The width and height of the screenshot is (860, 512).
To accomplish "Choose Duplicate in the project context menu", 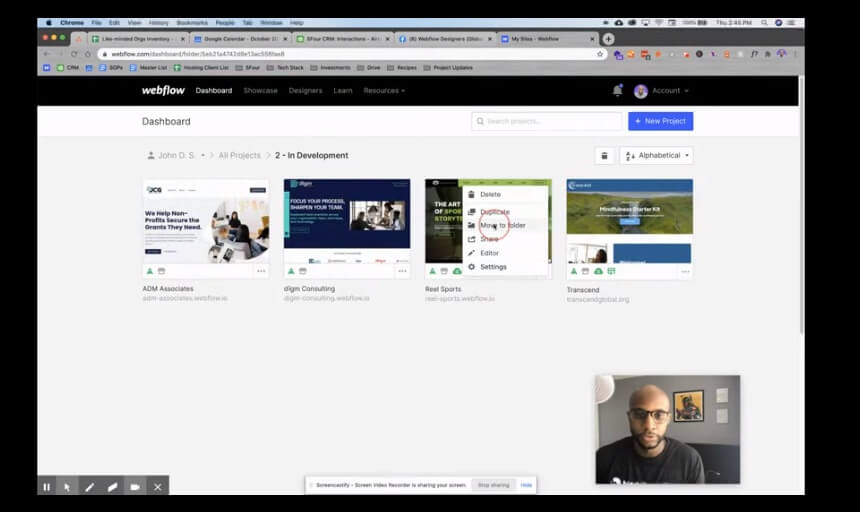I will point(495,212).
